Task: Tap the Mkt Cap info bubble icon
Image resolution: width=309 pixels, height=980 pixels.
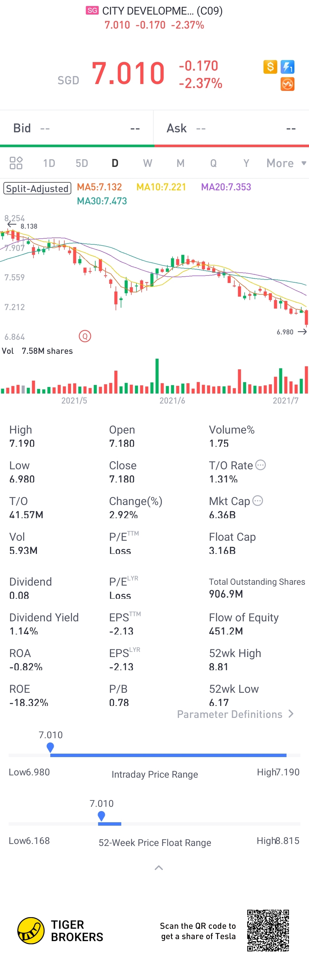Action: point(257,501)
